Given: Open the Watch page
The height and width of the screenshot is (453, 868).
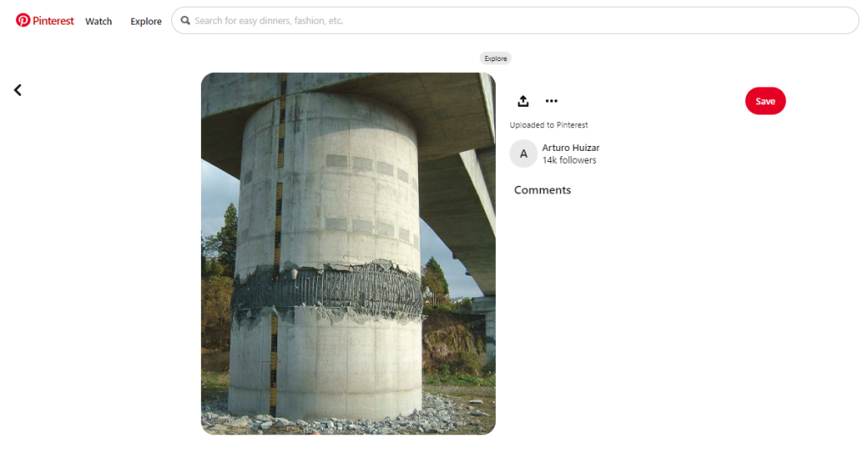Looking at the screenshot, I should click(98, 21).
